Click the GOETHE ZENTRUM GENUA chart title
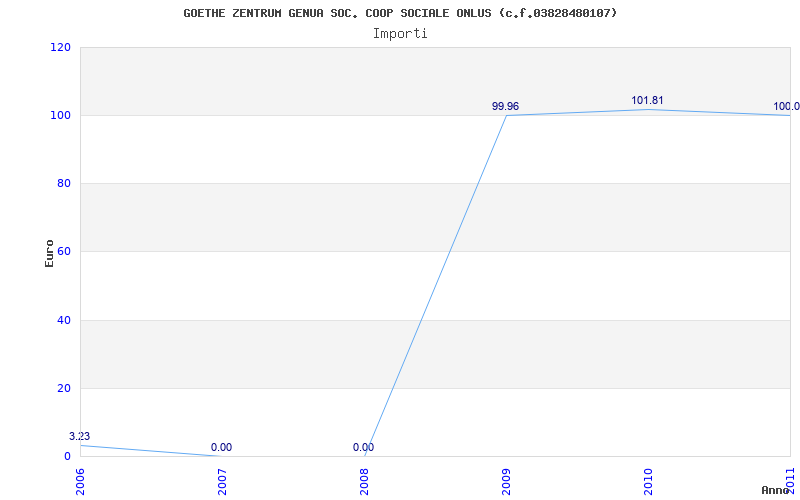 [x=400, y=13]
